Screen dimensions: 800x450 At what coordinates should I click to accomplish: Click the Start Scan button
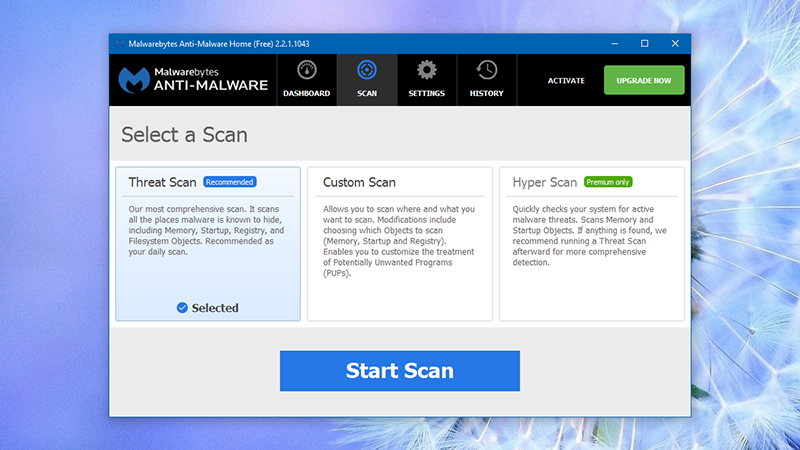click(400, 371)
